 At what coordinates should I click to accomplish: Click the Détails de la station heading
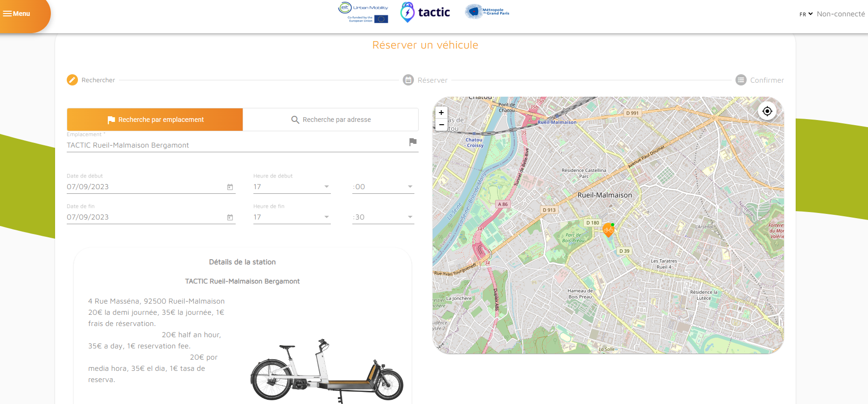tap(242, 262)
